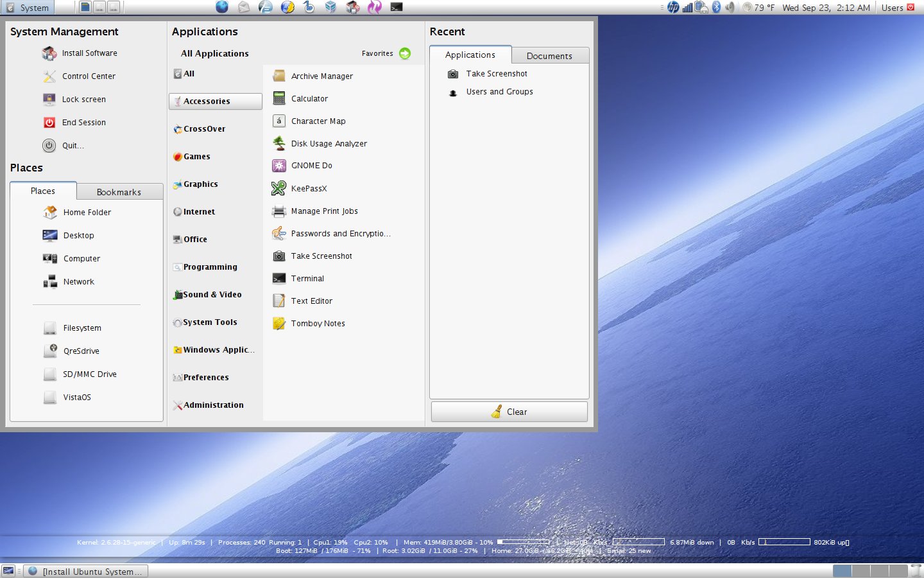Select the Office category

(x=215, y=240)
